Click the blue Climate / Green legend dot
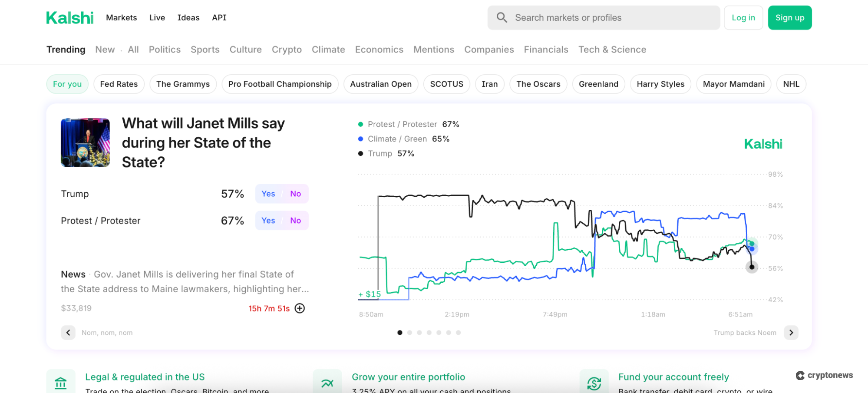 360,139
